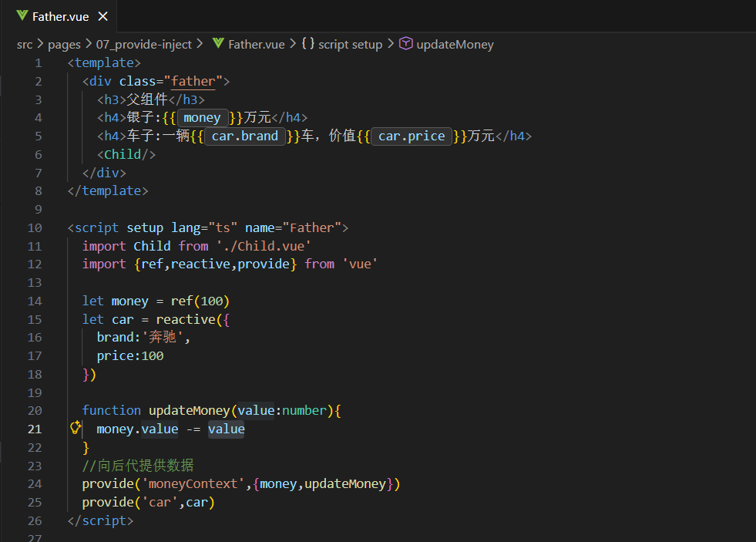Click the Child component tag on line 6
756x542 pixels.
coord(126,154)
